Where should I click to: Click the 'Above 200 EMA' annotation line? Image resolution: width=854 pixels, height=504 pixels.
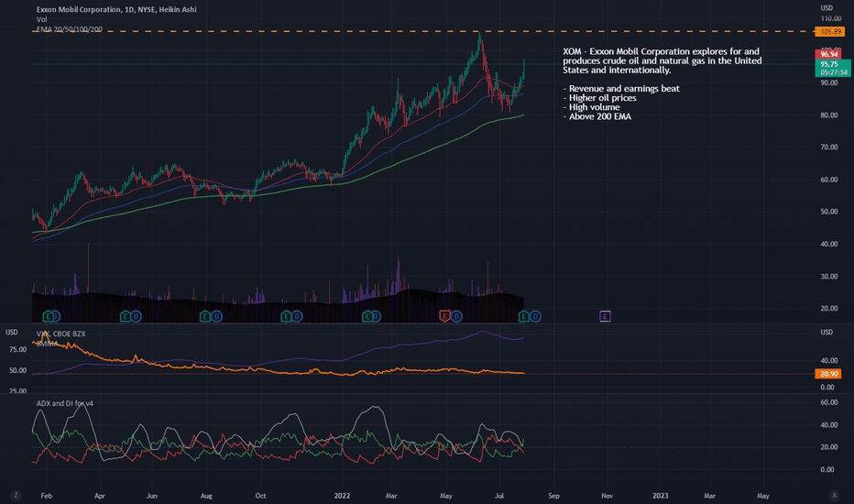pos(597,116)
